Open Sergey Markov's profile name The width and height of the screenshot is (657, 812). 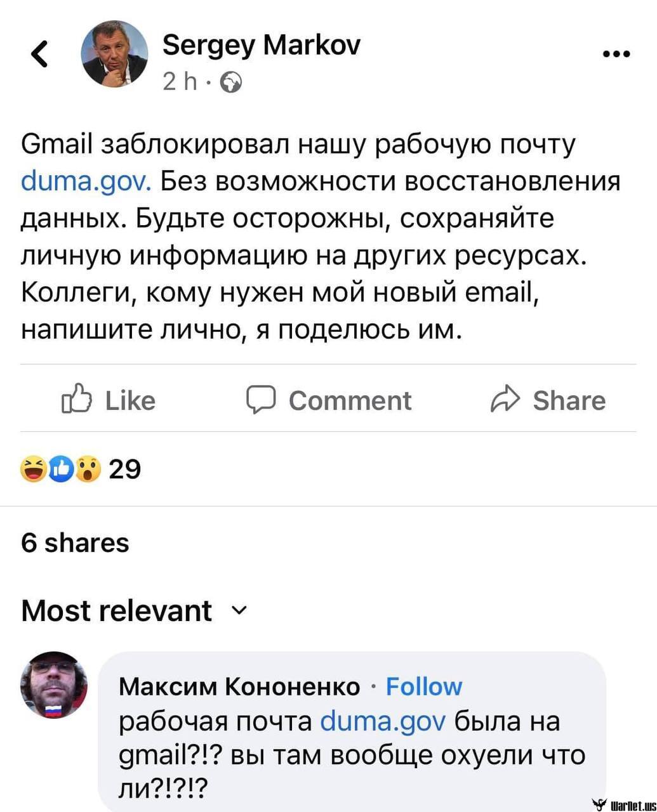pyautogui.click(x=262, y=46)
